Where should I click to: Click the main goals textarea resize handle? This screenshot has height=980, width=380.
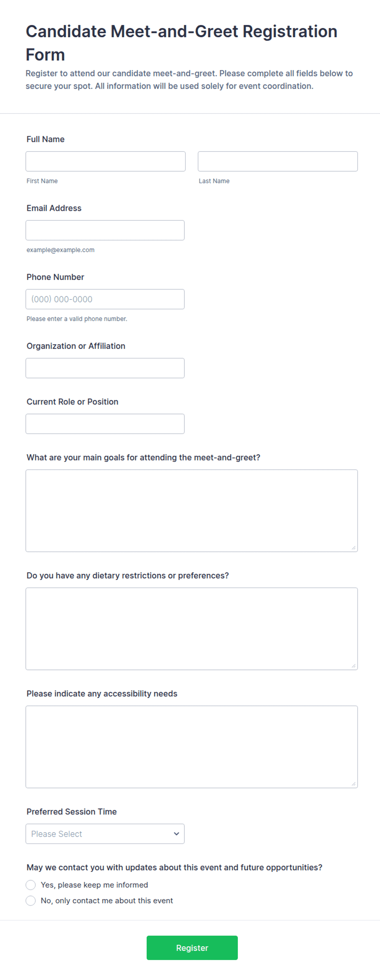click(x=353, y=548)
